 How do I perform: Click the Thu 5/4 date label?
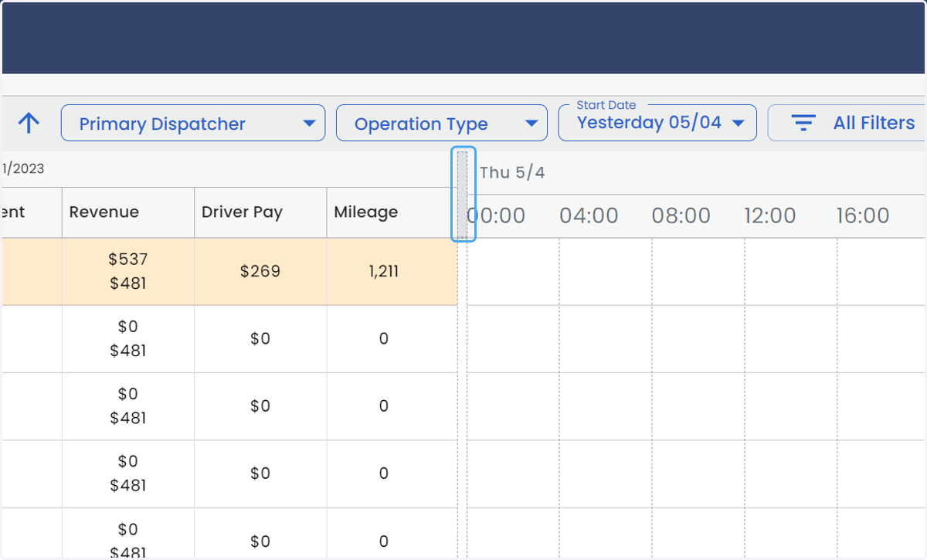(512, 172)
